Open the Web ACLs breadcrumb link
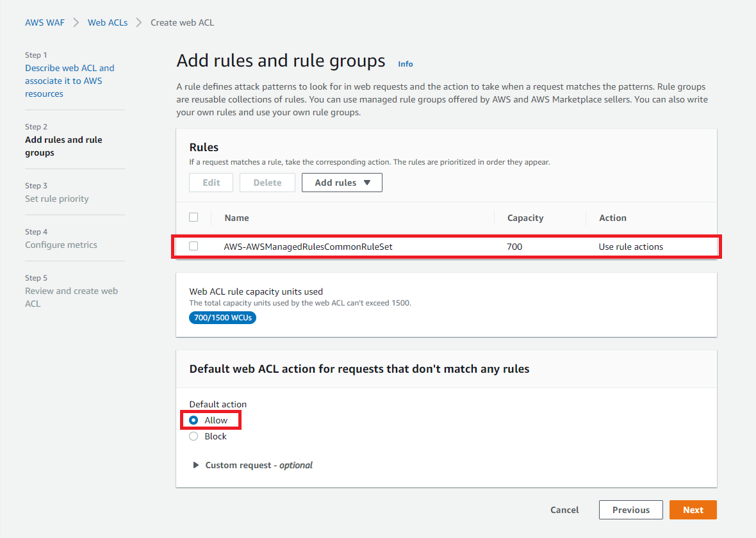The height and width of the screenshot is (538, 756). (108, 22)
